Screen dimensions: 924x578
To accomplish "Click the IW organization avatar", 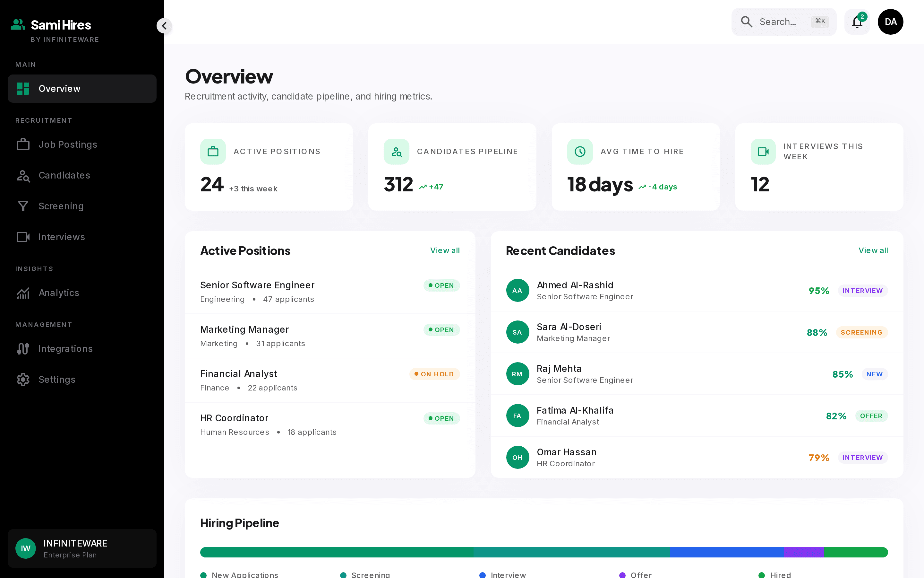I will point(26,548).
